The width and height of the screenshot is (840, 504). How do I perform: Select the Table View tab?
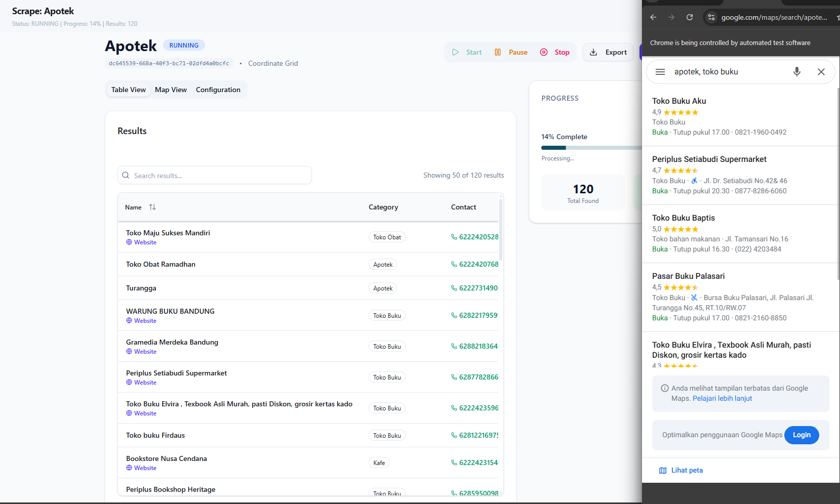129,90
